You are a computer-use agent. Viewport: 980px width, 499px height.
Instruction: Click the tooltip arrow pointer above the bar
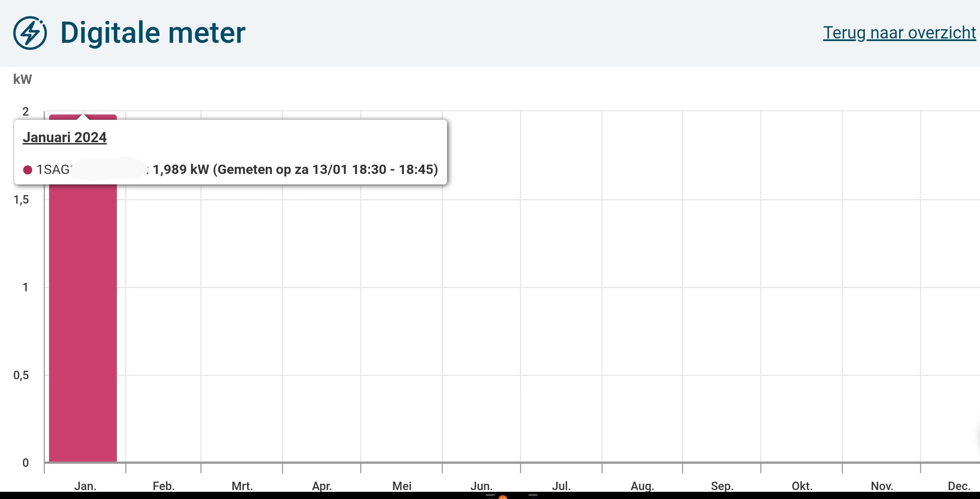[83, 117]
